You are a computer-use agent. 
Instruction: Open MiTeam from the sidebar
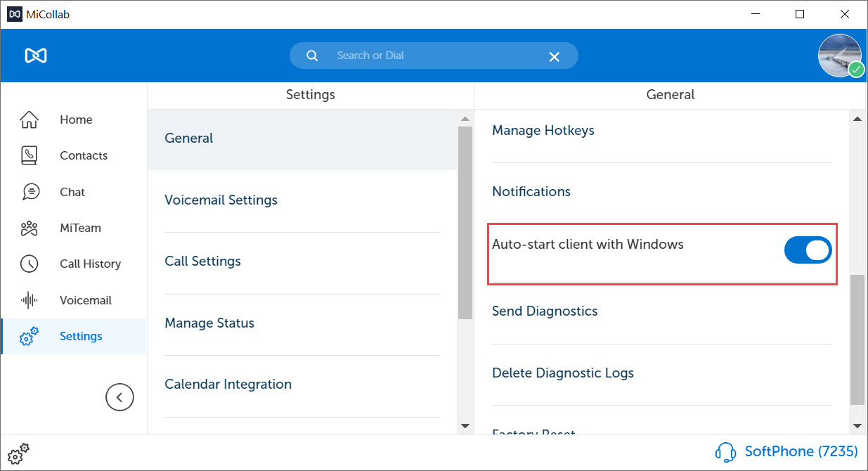pyautogui.click(x=29, y=228)
